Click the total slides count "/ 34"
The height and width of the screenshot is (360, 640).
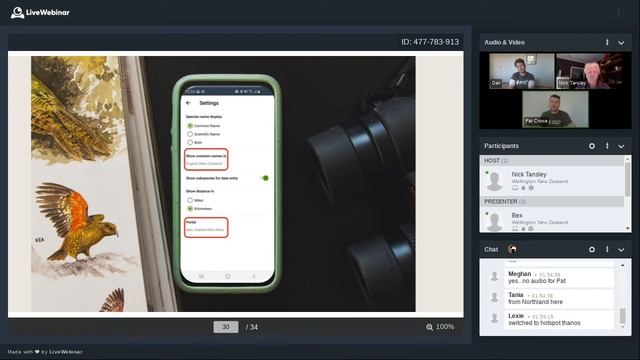pyautogui.click(x=252, y=327)
